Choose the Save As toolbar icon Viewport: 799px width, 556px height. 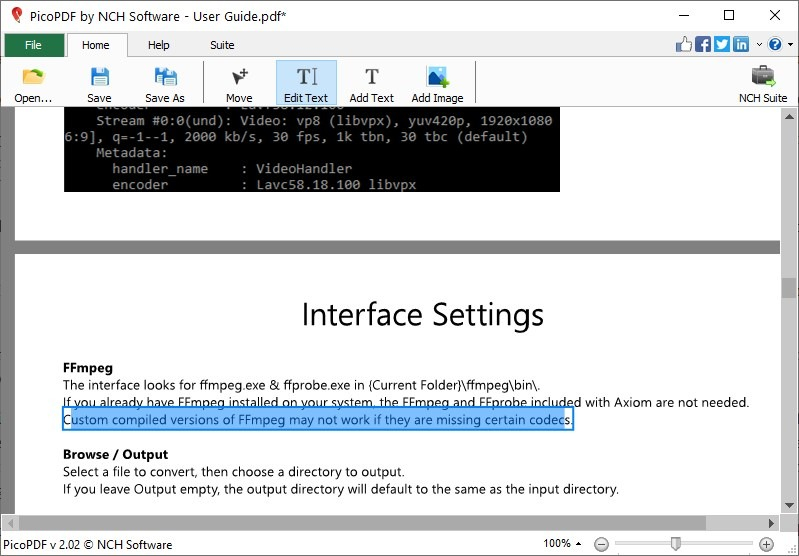pyautogui.click(x=165, y=83)
